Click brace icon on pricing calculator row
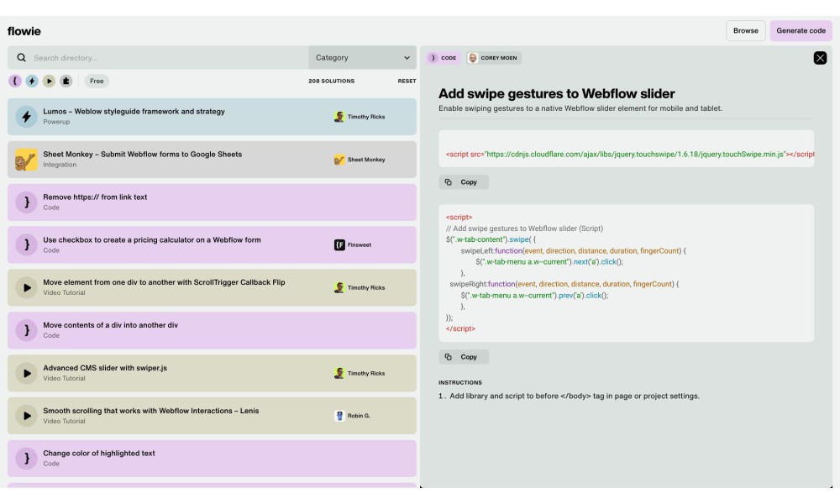Screen dimensions: 840x504 pyautogui.click(x=26, y=244)
